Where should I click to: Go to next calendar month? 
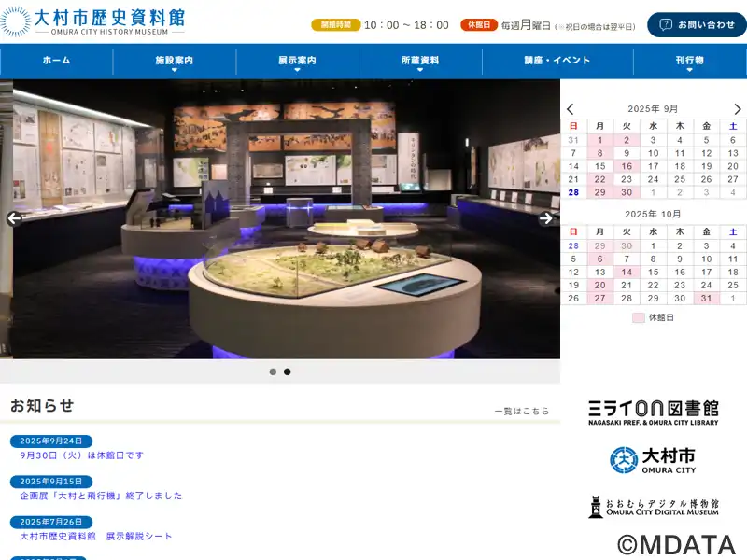tap(738, 109)
